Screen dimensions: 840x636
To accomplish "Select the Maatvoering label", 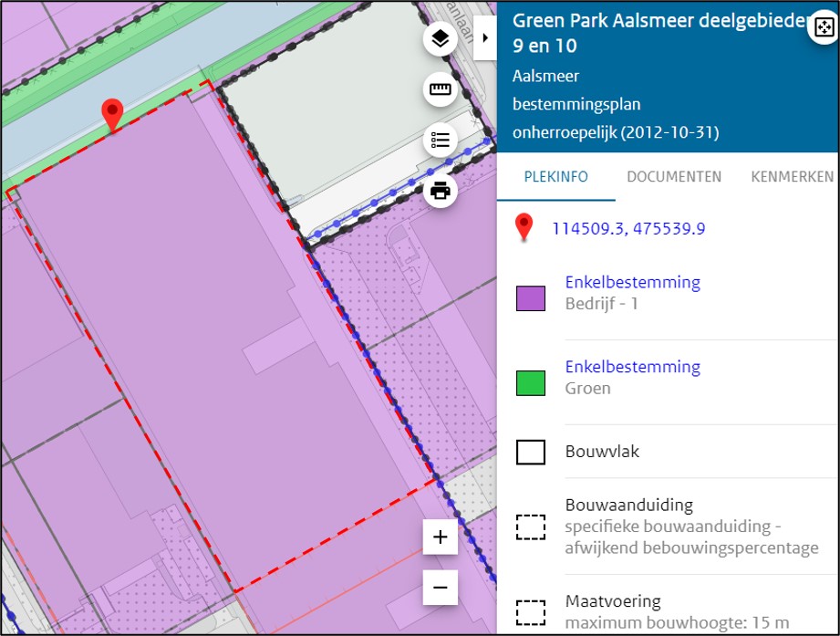I will [x=613, y=601].
